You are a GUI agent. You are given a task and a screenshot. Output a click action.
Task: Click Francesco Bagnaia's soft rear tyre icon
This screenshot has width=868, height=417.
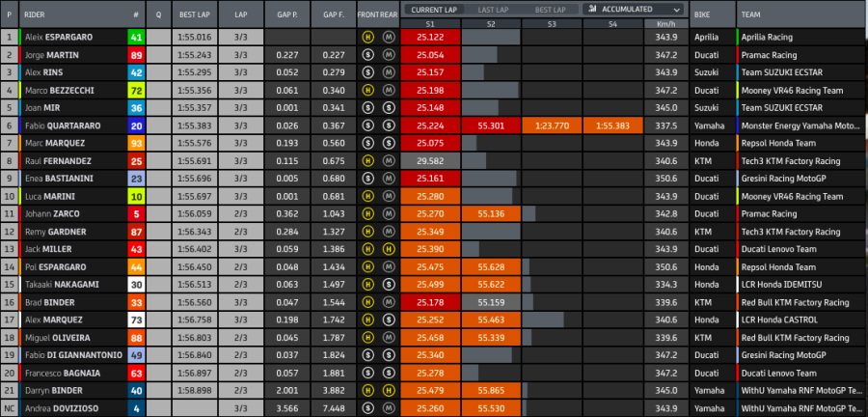388,374
